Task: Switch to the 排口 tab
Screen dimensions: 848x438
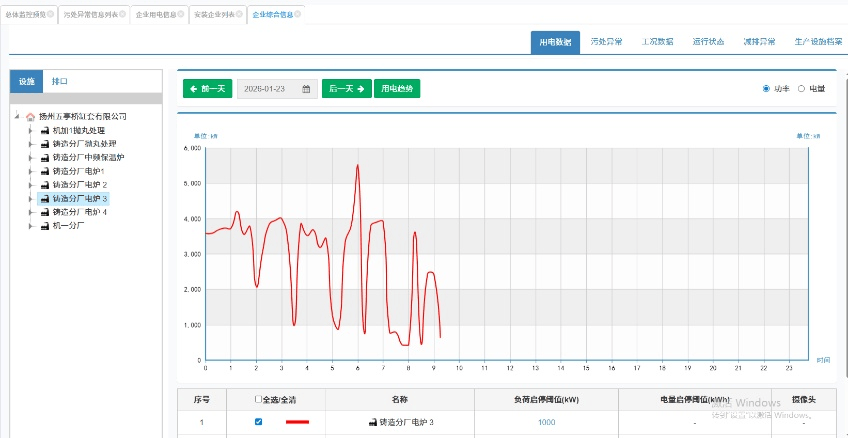Action: point(60,81)
